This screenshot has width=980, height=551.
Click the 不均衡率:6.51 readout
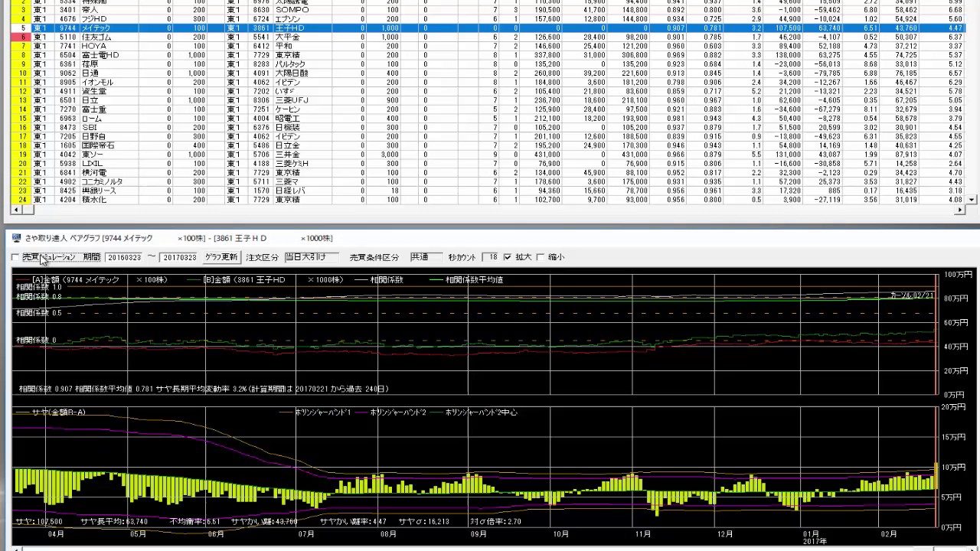194,522
